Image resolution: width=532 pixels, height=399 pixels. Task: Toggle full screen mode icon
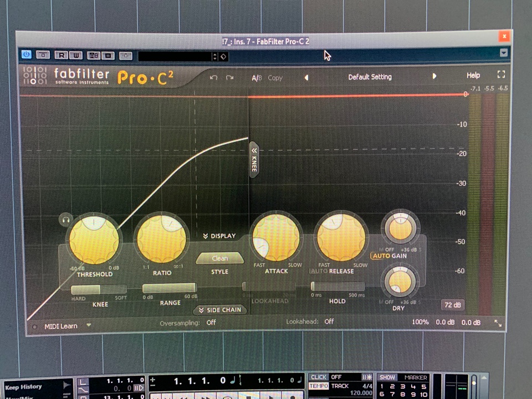pyautogui.click(x=501, y=74)
